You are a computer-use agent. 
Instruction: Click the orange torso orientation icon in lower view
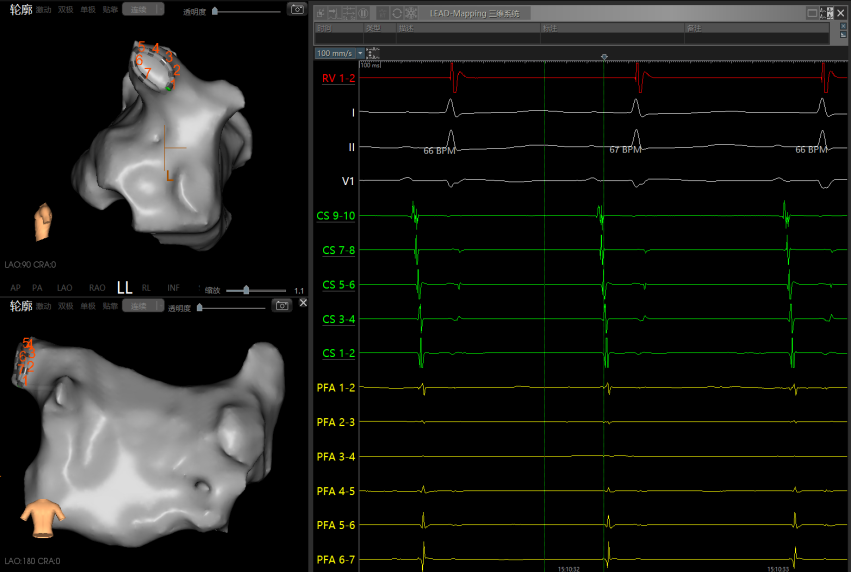tap(43, 516)
